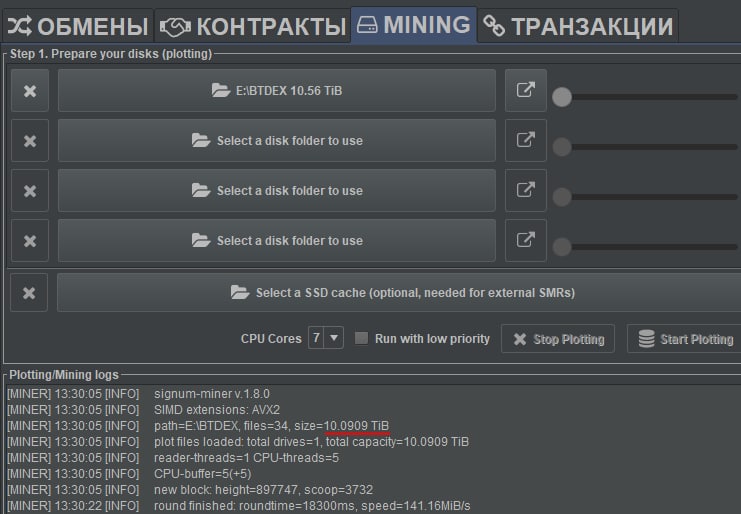Click log line 'SIMD extensions: AVX2'
Image resolution: width=741 pixels, height=514 pixels.
click(x=217, y=410)
